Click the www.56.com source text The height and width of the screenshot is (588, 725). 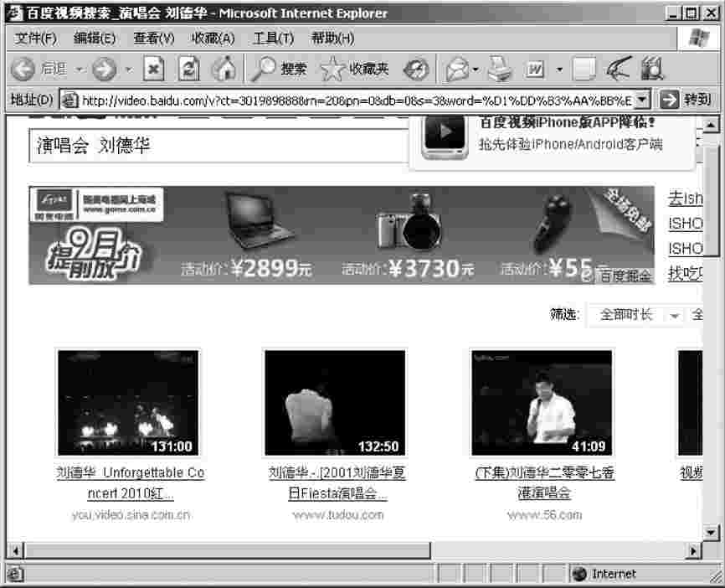click(544, 515)
